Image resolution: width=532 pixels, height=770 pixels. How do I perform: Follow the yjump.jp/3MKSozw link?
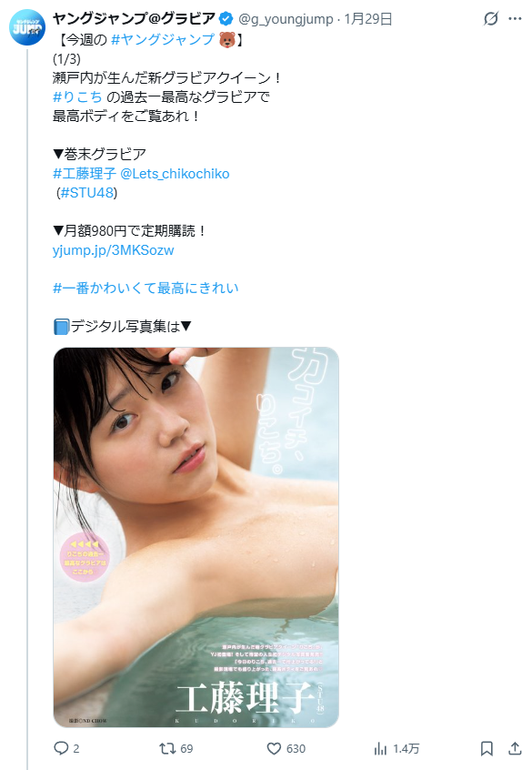tap(114, 250)
